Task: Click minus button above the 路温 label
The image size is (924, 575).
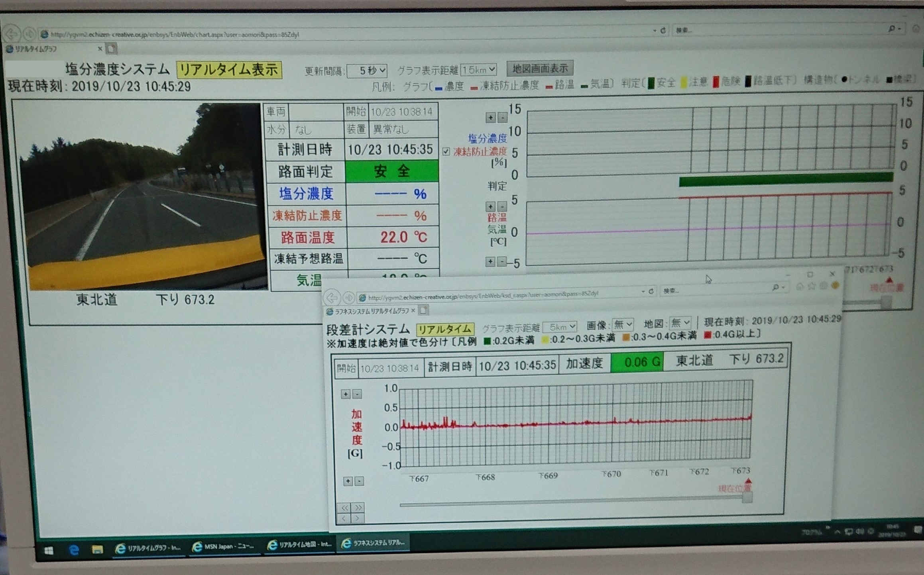Action: coord(502,206)
